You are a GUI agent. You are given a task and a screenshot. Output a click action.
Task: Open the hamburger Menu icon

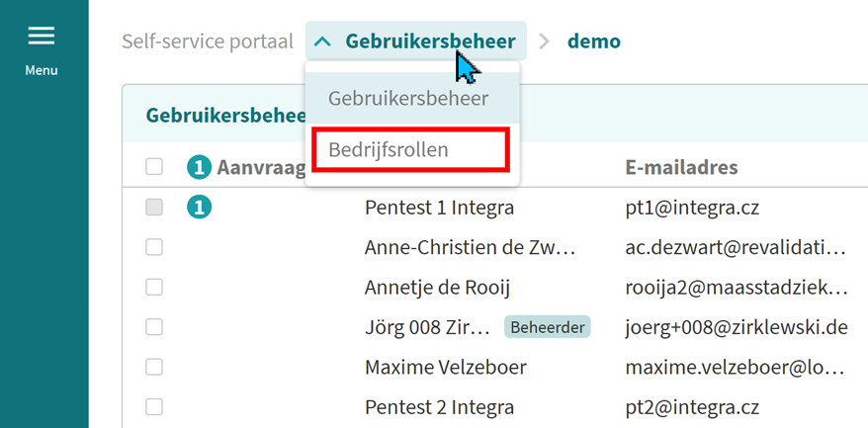(x=42, y=37)
